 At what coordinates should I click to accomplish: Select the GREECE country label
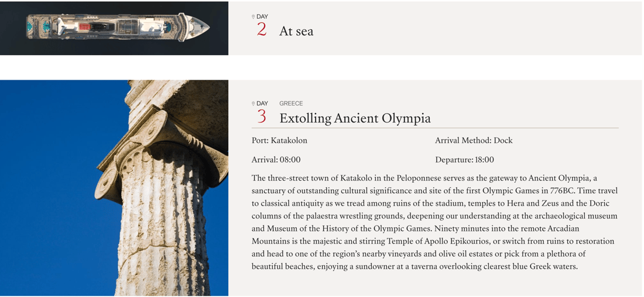[291, 104]
